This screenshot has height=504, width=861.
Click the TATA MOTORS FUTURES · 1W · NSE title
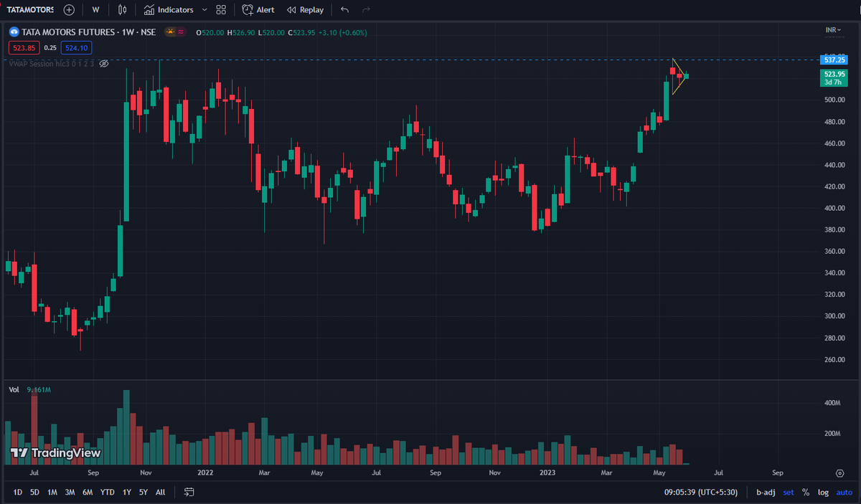(89, 32)
